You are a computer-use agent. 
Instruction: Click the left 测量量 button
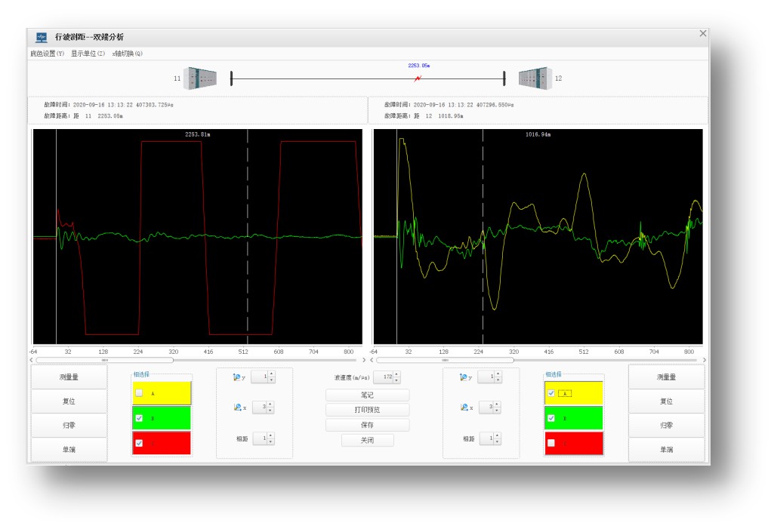(69, 377)
